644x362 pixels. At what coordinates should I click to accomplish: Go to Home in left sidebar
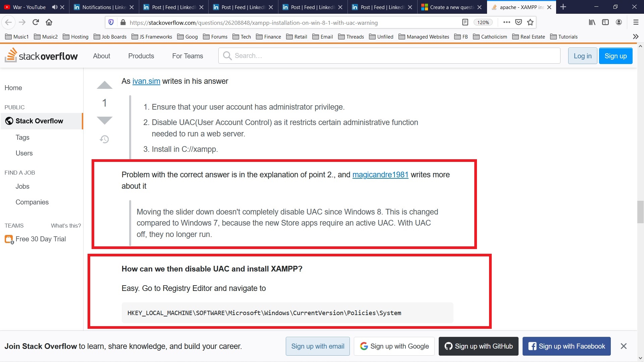click(x=13, y=88)
